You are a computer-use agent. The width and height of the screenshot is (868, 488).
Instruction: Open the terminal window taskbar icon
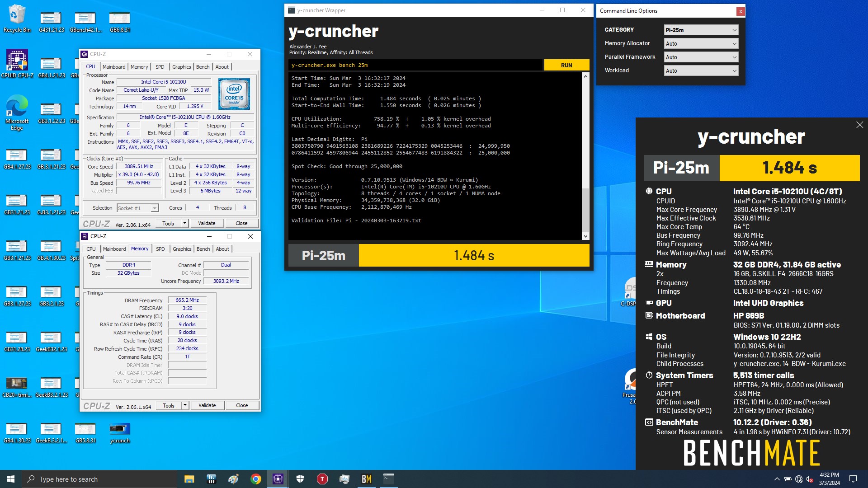click(x=389, y=479)
